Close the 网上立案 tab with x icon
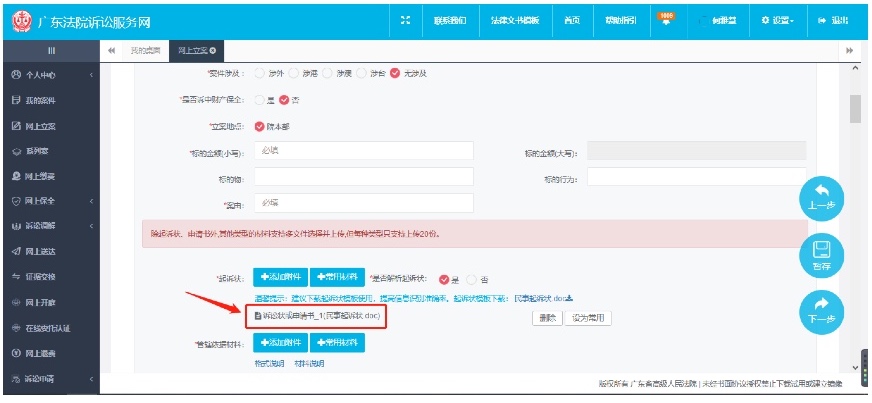The width and height of the screenshot is (872, 403). [x=213, y=51]
